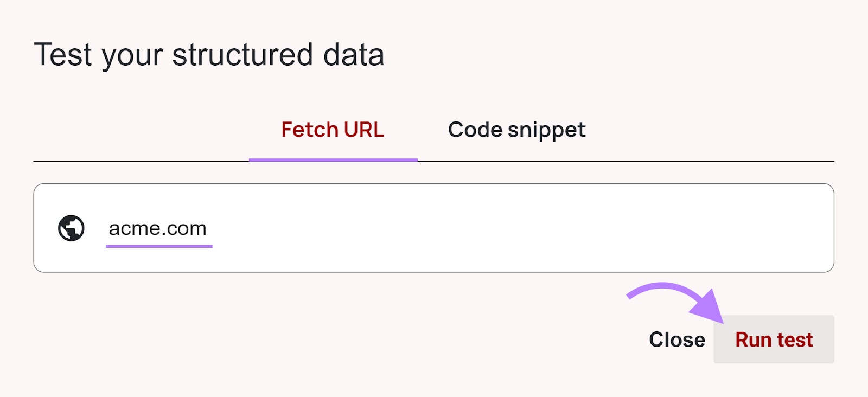Return to Fetch URL view
Image resolution: width=868 pixels, height=397 pixels.
pos(333,130)
